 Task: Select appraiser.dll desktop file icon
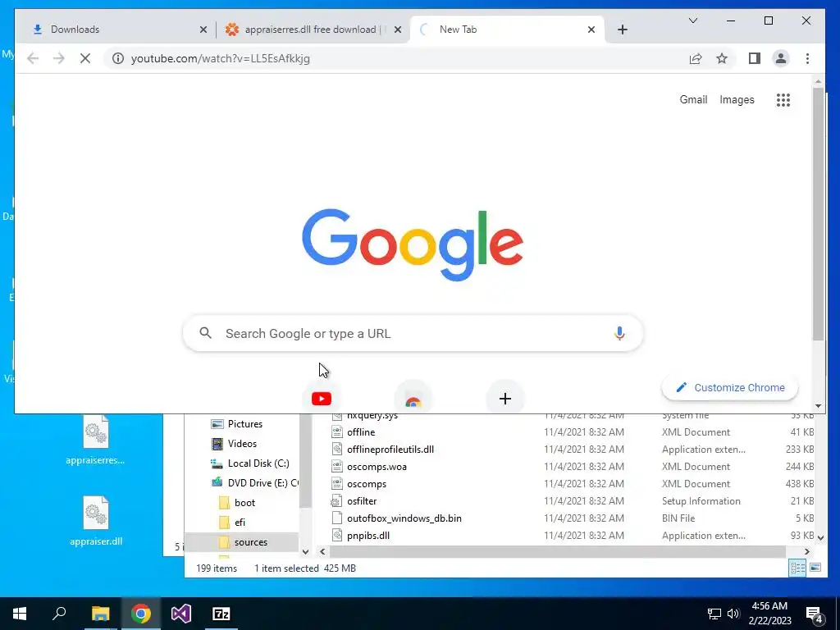96,521
